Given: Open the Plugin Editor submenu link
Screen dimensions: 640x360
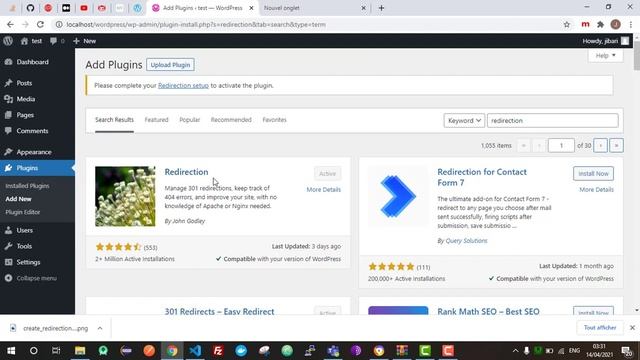Looking at the screenshot, I should click(22, 212).
